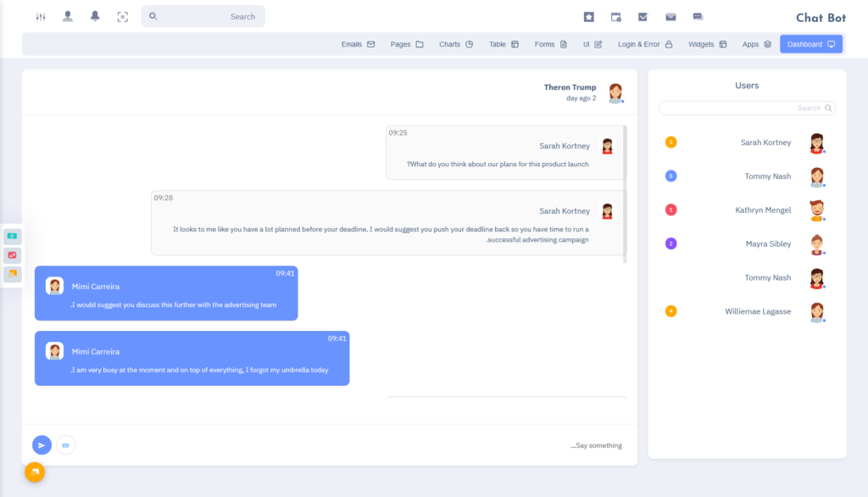Open the red image attachment icon
The height and width of the screenshot is (497, 868).
12,254
